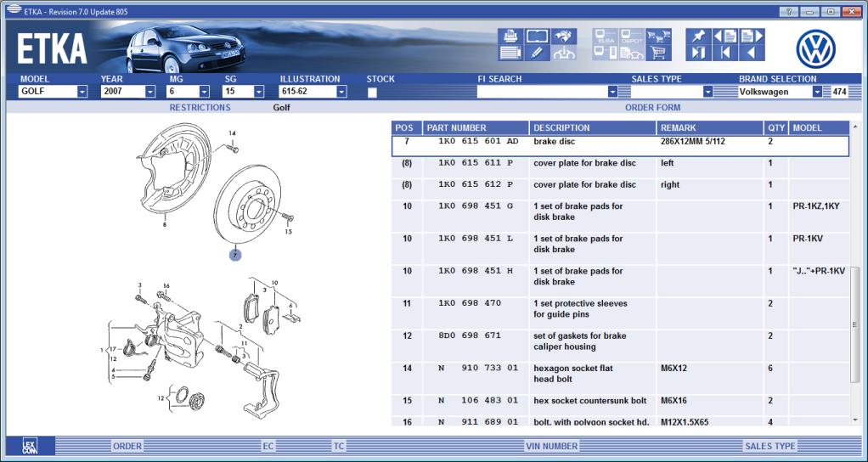This screenshot has width=868, height=462.
Task: Click VIN NUMBER in bottom bar
Action: click(552, 446)
